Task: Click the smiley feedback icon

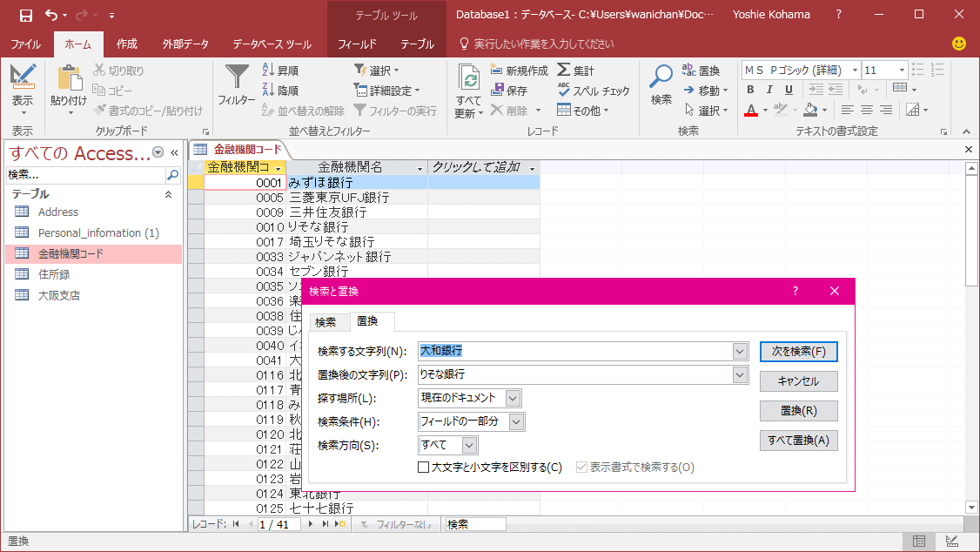Action: pos(959,44)
